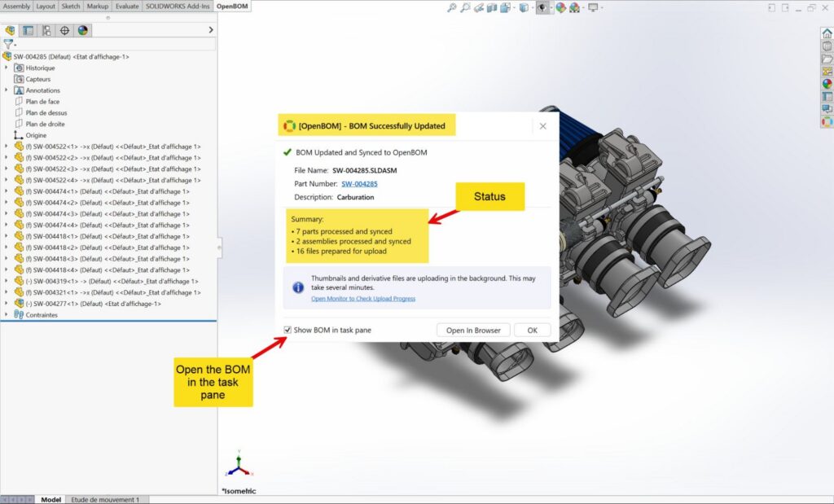Viewport: 834px width, 504px height.
Task: Click the Open In Browser button
Action: coord(473,331)
